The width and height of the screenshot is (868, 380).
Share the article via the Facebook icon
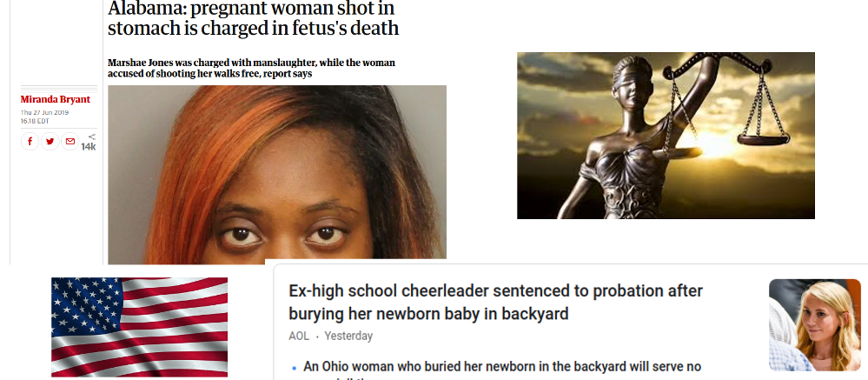pos(30,141)
